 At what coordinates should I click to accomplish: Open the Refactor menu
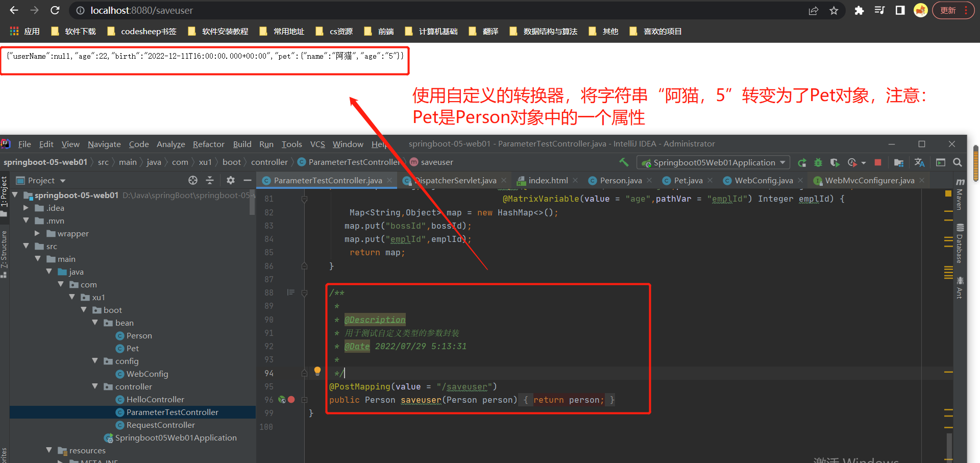(208, 144)
